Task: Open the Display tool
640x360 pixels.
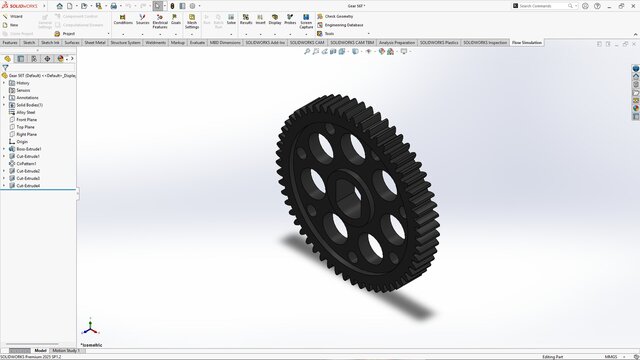Action: (x=275, y=19)
